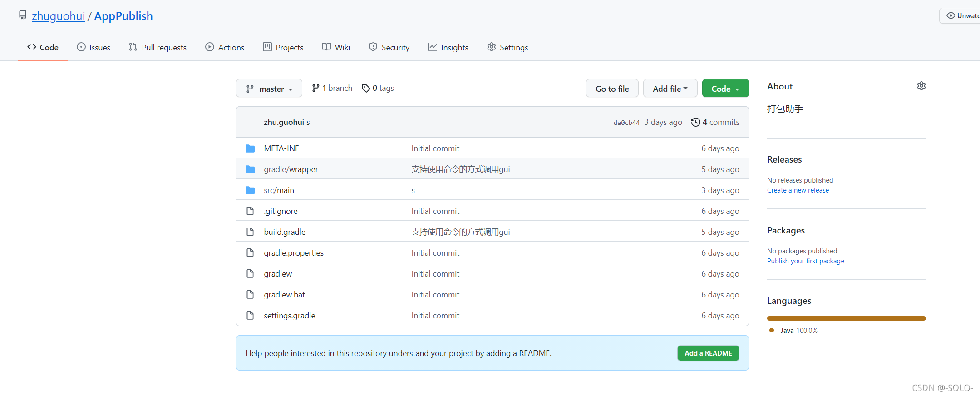Click the branch icon beside 1 branch

[315, 88]
